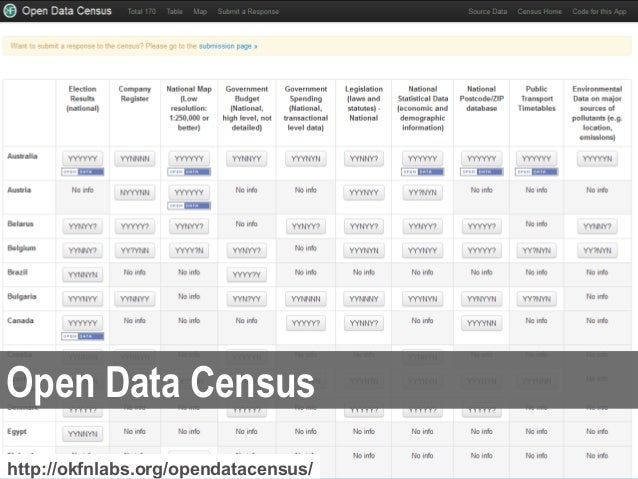Click Open Data badge under Australia Election Results
The height and width of the screenshot is (479, 638).
(x=83, y=172)
